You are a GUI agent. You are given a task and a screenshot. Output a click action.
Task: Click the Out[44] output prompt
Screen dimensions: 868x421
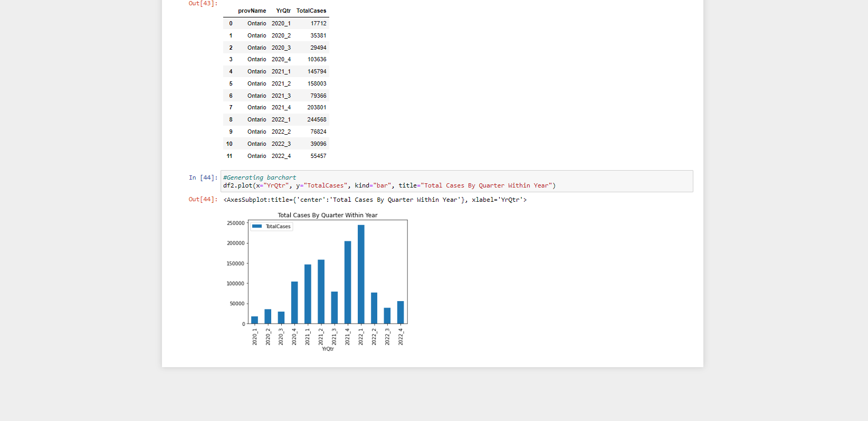[x=203, y=200]
